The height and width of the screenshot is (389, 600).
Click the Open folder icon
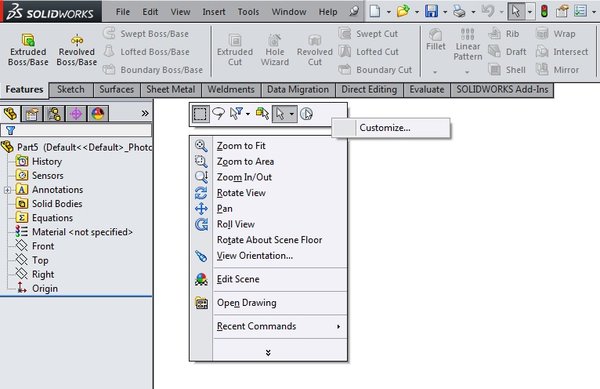tap(403, 11)
